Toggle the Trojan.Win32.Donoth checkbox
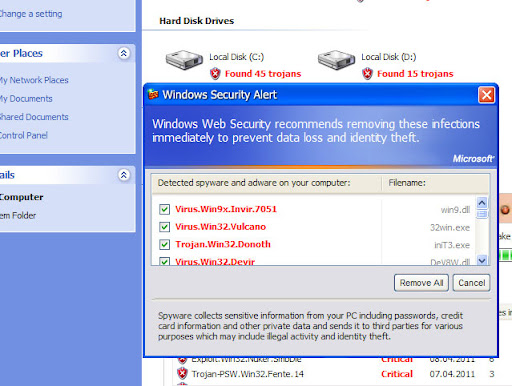512x386 pixels. [164, 245]
